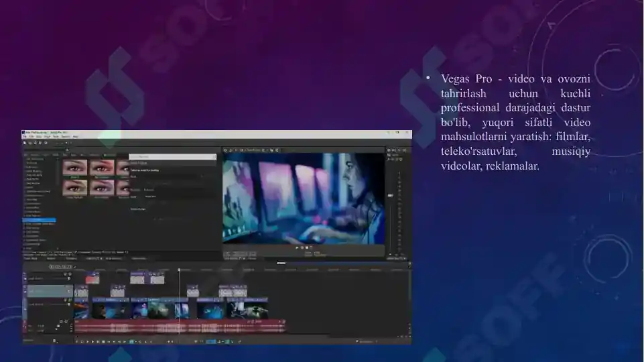Click the red audio waveform event

181,328
